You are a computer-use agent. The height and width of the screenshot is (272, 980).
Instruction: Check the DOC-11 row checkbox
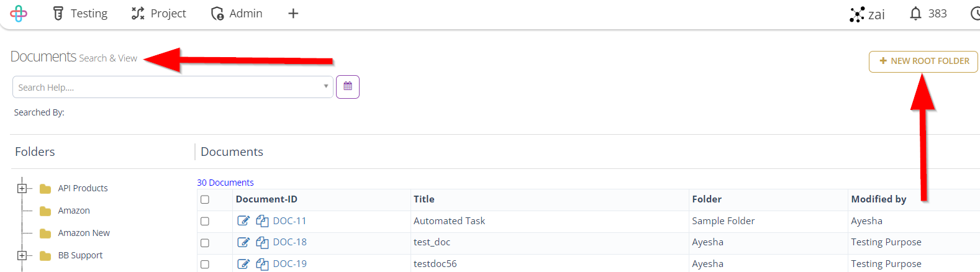(x=205, y=221)
